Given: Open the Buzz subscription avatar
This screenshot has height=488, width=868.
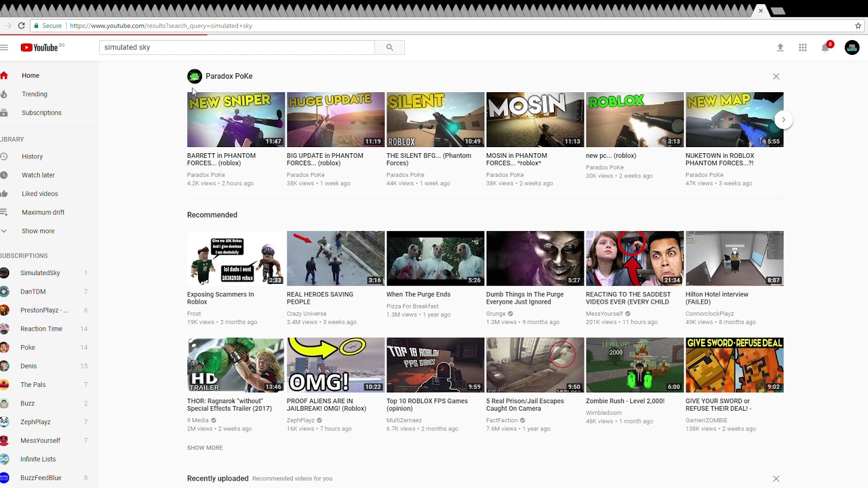Looking at the screenshot, I should click(5, 403).
